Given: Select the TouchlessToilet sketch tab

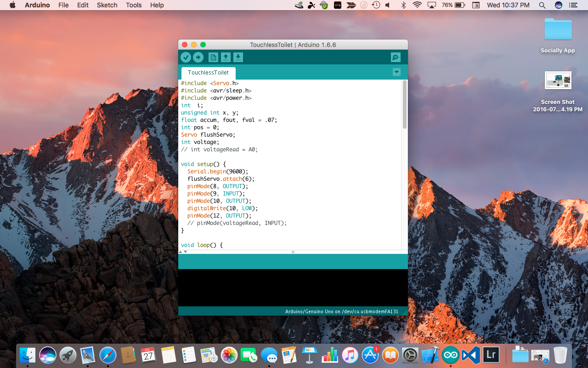Looking at the screenshot, I should (208, 73).
